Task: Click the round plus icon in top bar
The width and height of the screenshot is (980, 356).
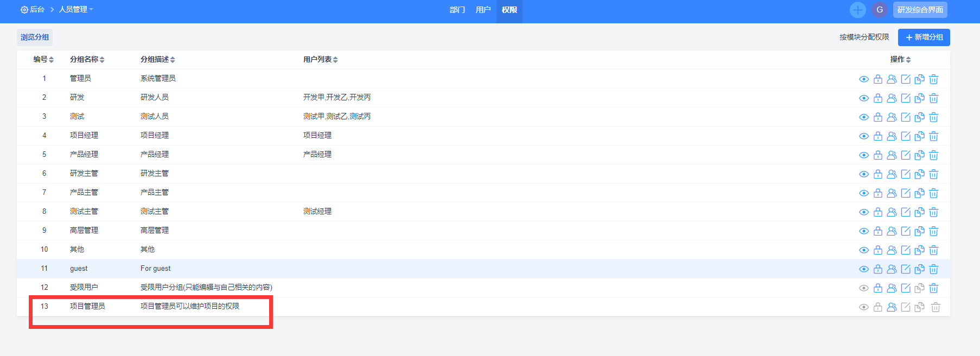Action: click(x=858, y=10)
